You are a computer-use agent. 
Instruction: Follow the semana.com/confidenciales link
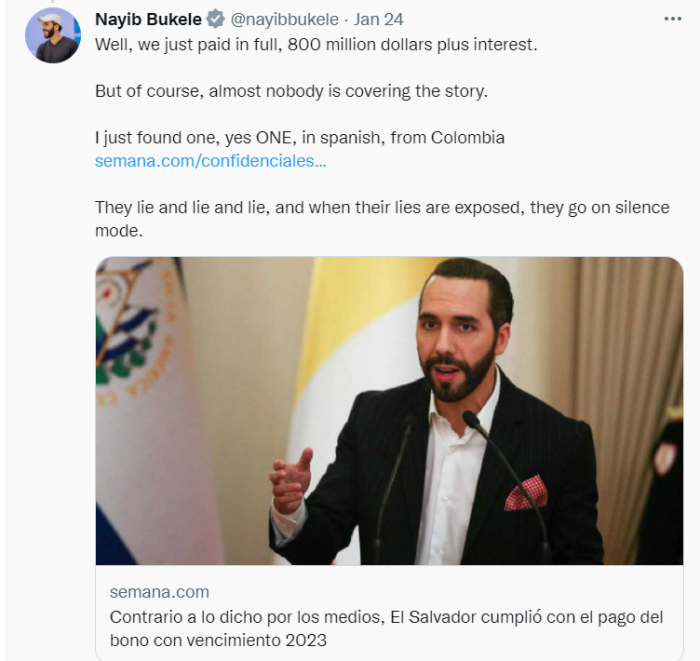pos(210,160)
